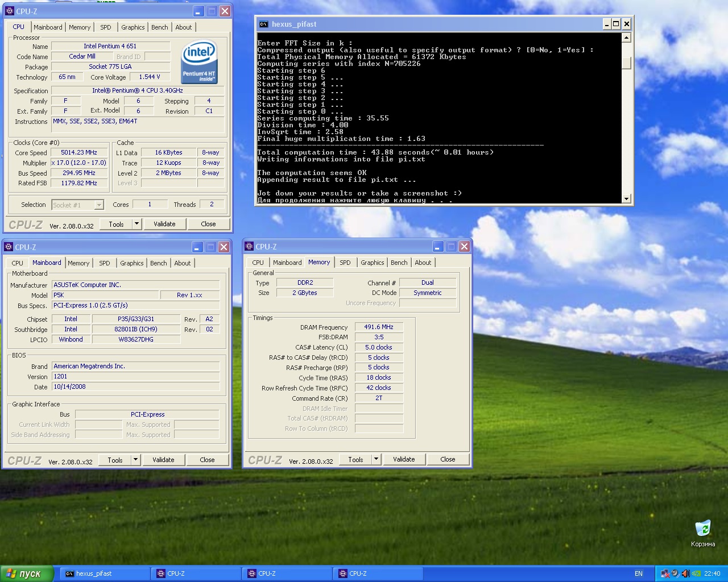Image resolution: width=728 pixels, height=582 pixels.
Task: Switch to Bench tab in motherboard window
Action: (x=159, y=263)
